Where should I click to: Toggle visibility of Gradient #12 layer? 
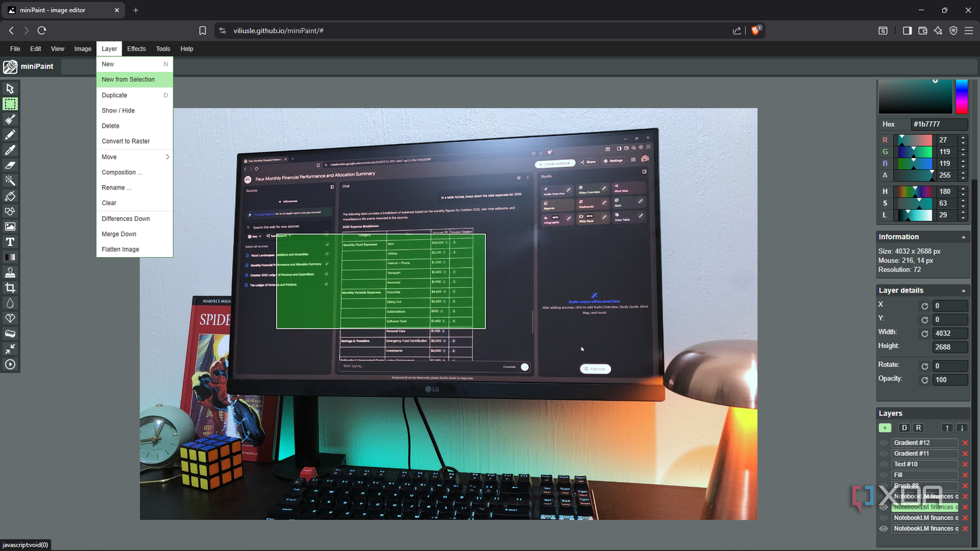coord(883,443)
